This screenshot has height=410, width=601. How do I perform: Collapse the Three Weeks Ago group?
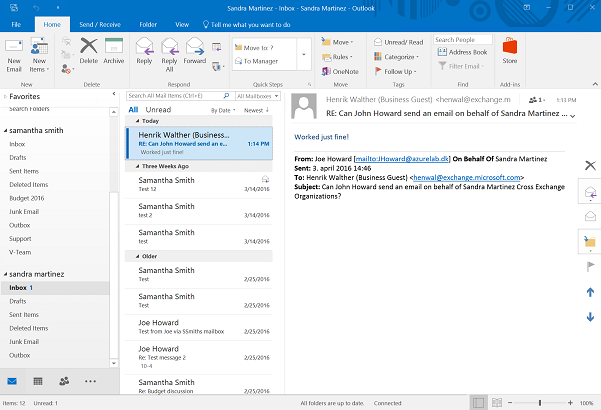tap(137, 166)
